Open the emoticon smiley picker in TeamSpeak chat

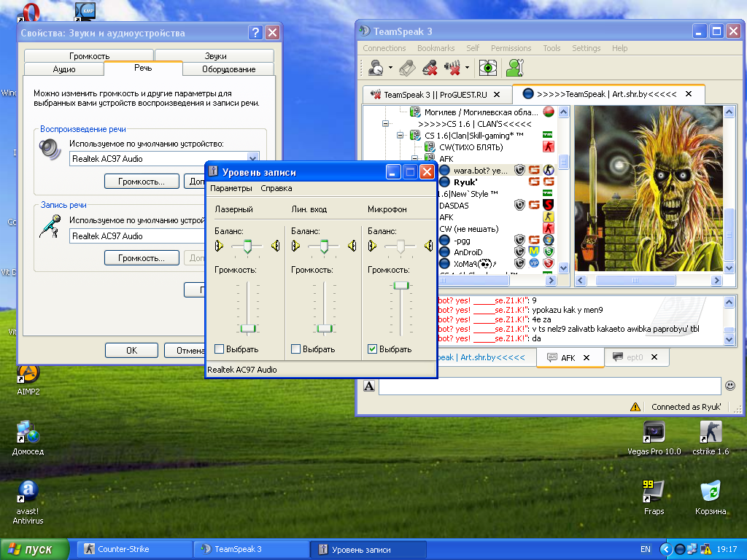(x=729, y=386)
